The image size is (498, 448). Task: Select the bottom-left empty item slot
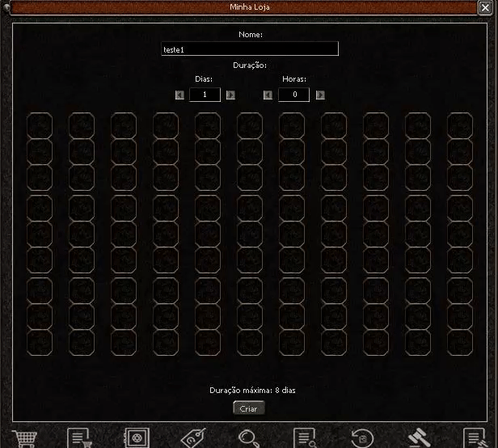pyautogui.click(x=40, y=343)
